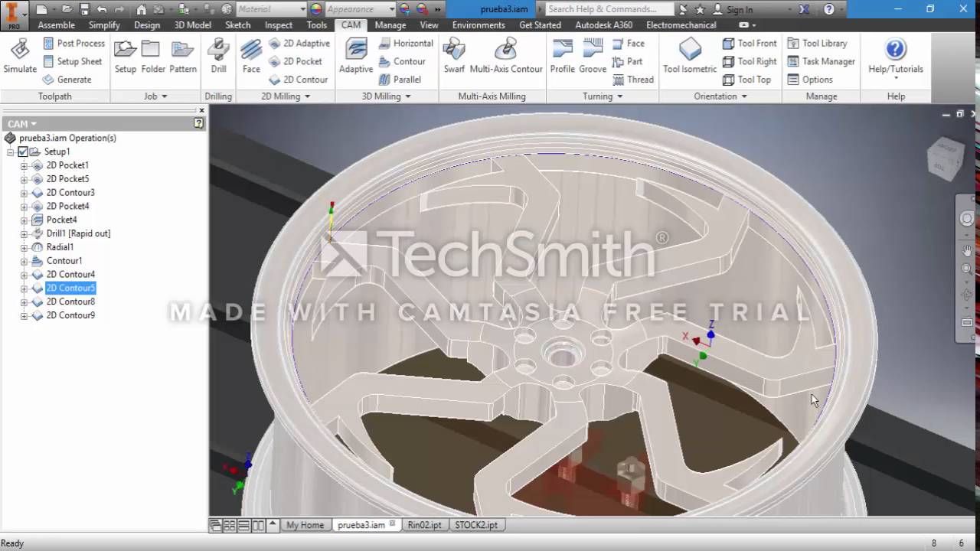Switch to the Manage ribbon tab

pyautogui.click(x=390, y=25)
